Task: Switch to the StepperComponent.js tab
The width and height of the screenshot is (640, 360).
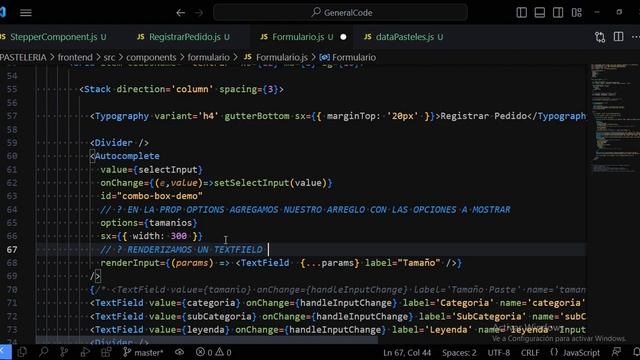Action: 53,37
